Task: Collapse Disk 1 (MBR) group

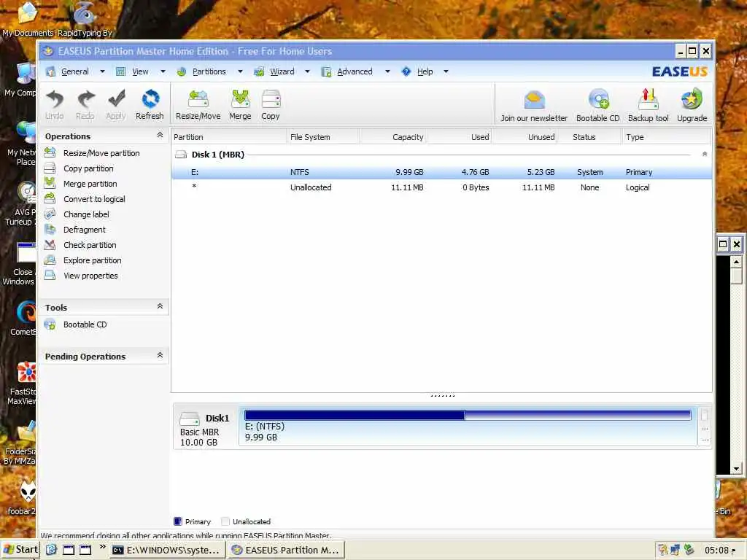Action: pos(705,155)
